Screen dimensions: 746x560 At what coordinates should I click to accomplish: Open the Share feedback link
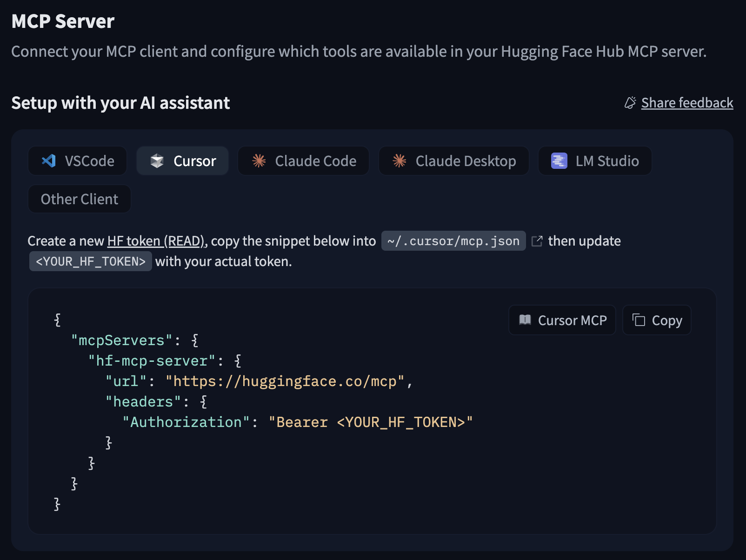point(687,103)
